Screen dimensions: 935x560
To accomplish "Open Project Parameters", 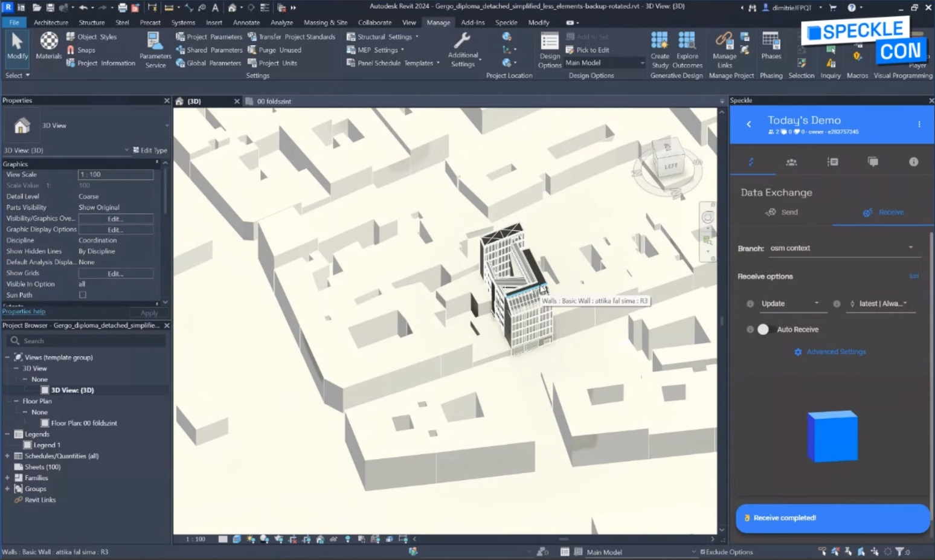I will (x=209, y=37).
